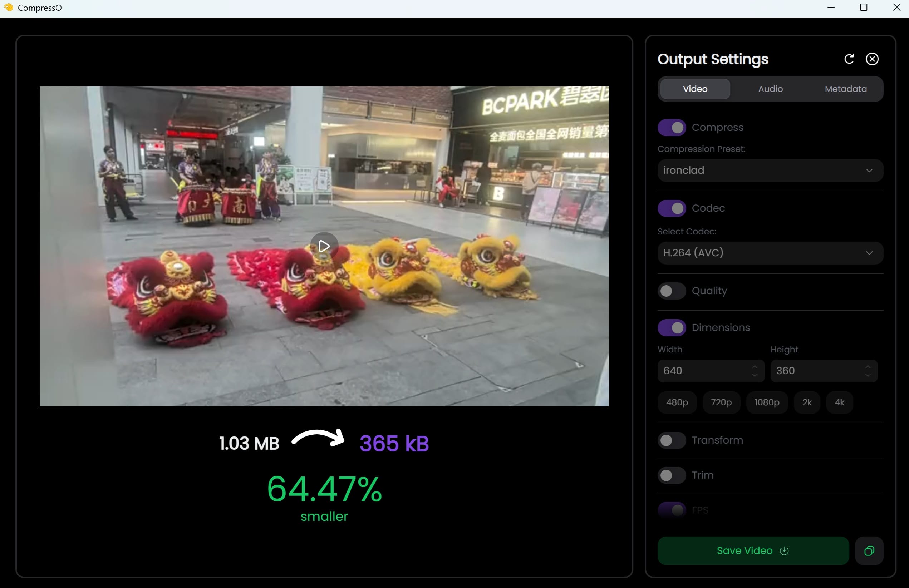Select the 720p resolution preset
909x588 pixels.
pos(721,402)
